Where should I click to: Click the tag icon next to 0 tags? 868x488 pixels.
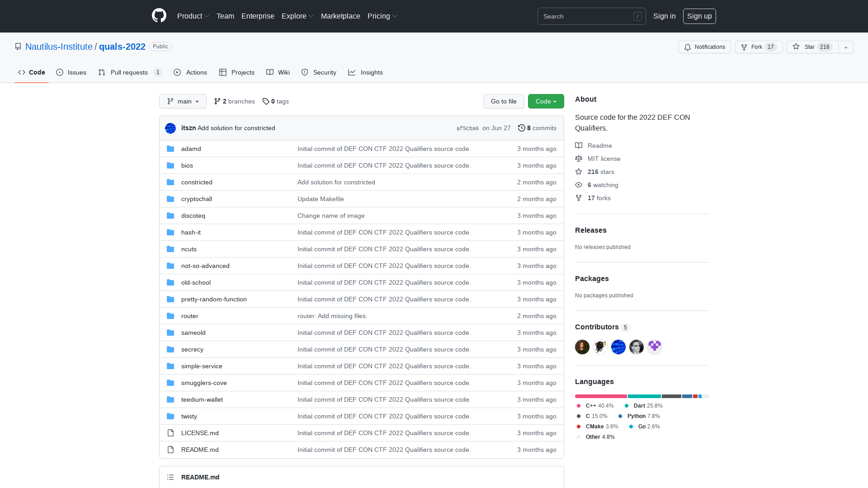pos(266,101)
